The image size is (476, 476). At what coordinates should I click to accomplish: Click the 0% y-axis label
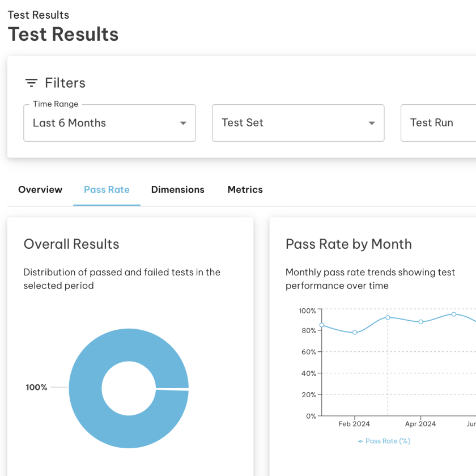pos(311,416)
